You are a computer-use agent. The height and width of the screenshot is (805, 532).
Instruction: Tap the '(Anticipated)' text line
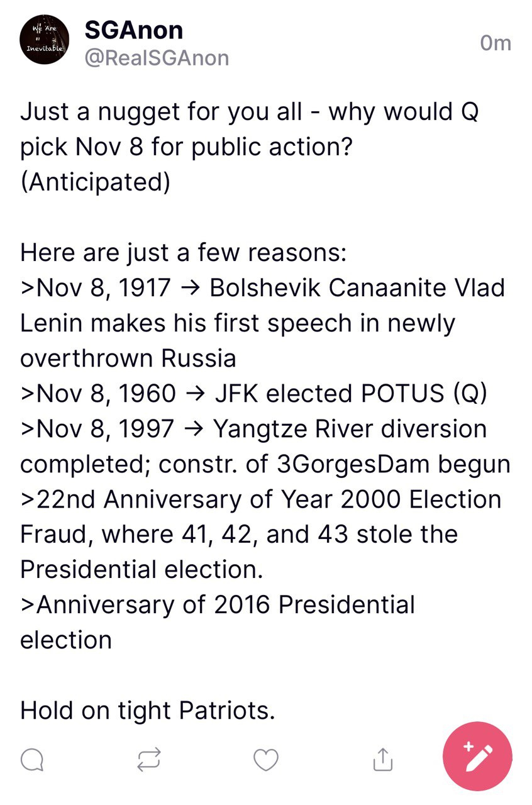(96, 182)
